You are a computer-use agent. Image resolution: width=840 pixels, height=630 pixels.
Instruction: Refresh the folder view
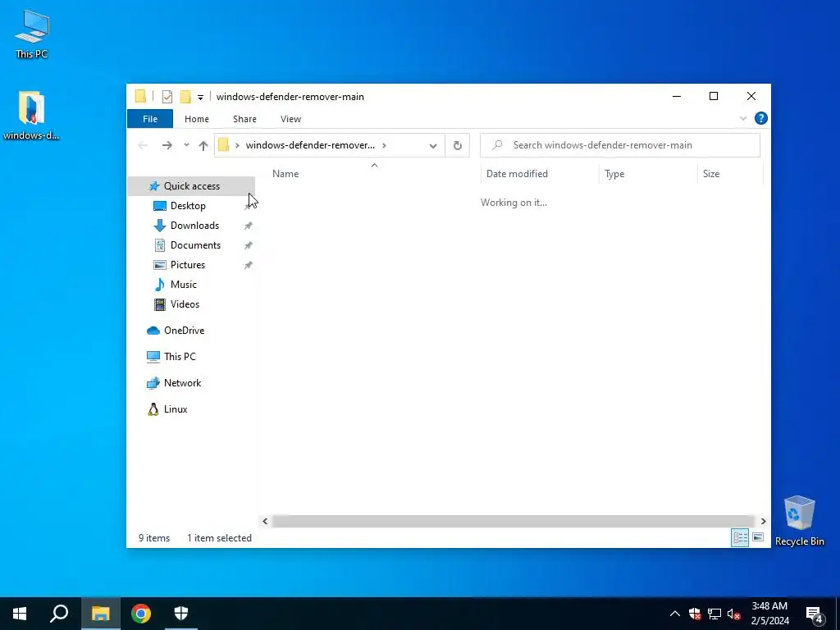point(458,146)
